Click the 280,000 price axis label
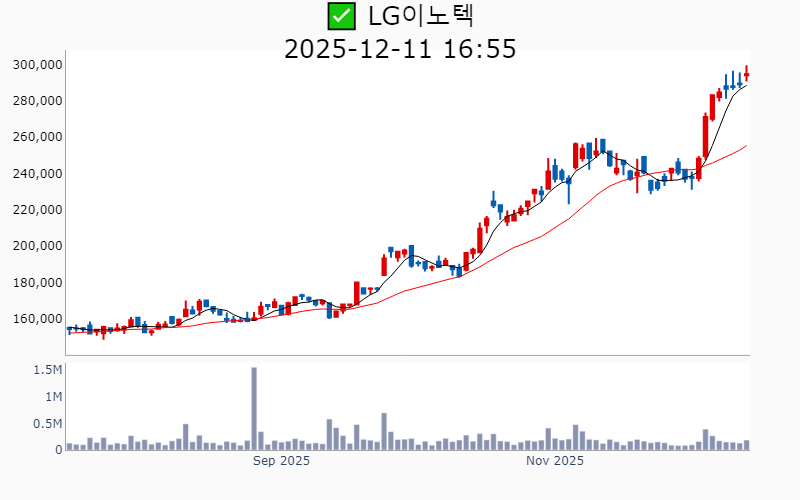This screenshot has width=800, height=500. click(x=38, y=101)
